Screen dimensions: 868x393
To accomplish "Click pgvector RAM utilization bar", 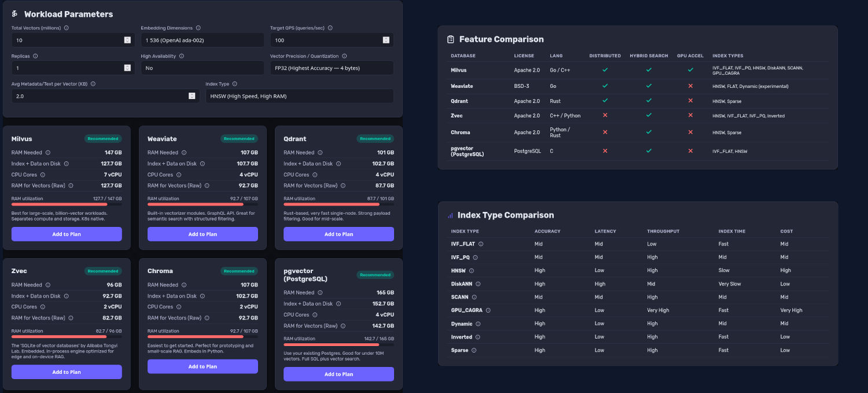I will [x=339, y=344].
